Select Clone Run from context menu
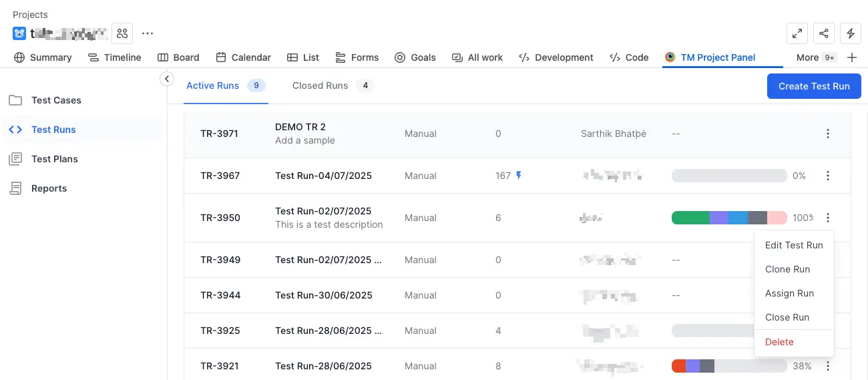The image size is (868, 380). (787, 269)
